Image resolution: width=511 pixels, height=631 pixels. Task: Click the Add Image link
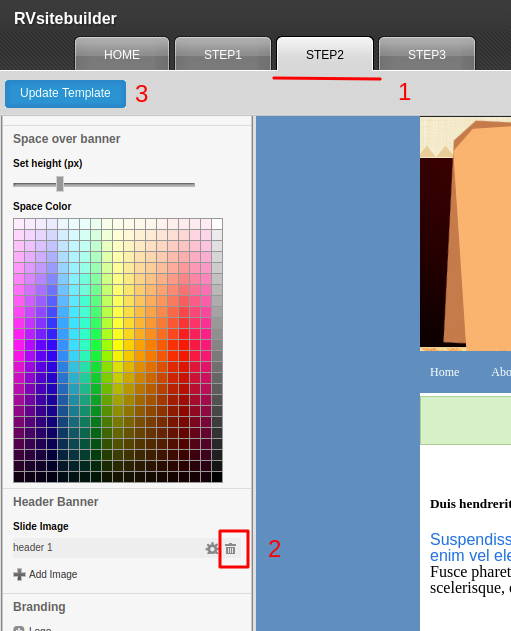click(x=53, y=574)
